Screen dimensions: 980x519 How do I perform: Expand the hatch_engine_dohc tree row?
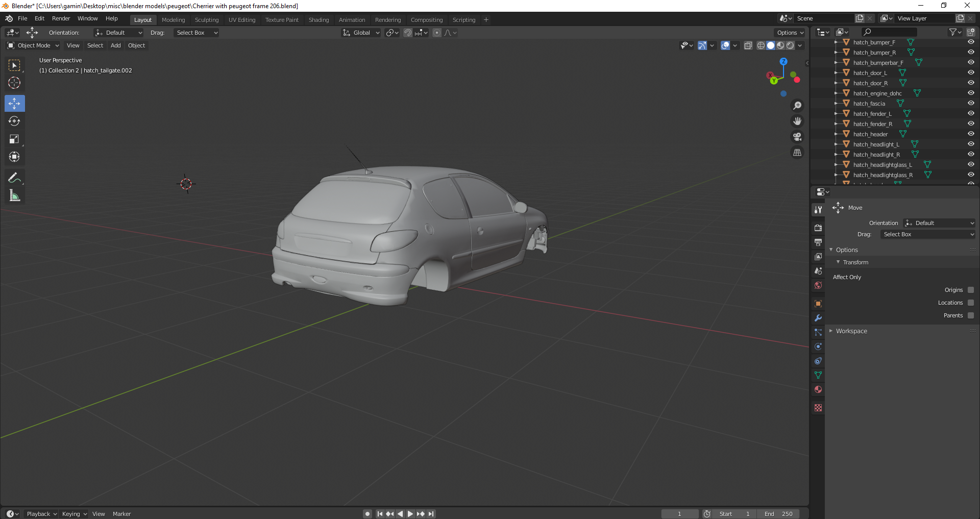click(836, 93)
